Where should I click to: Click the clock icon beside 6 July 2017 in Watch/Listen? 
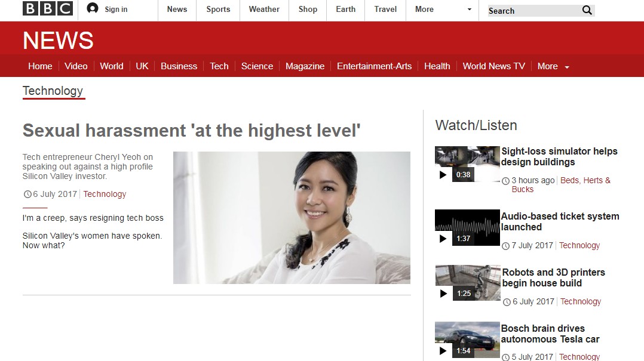coord(507,302)
